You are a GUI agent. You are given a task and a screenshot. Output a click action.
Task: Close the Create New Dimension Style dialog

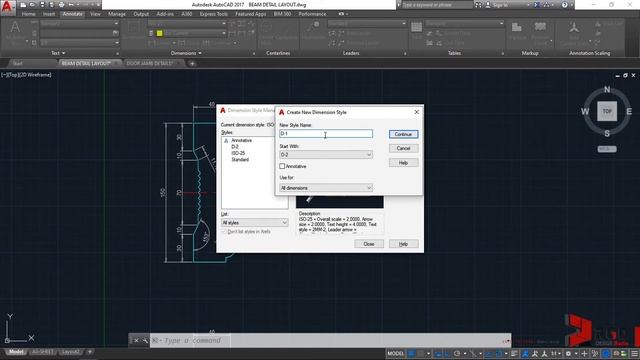click(416, 112)
